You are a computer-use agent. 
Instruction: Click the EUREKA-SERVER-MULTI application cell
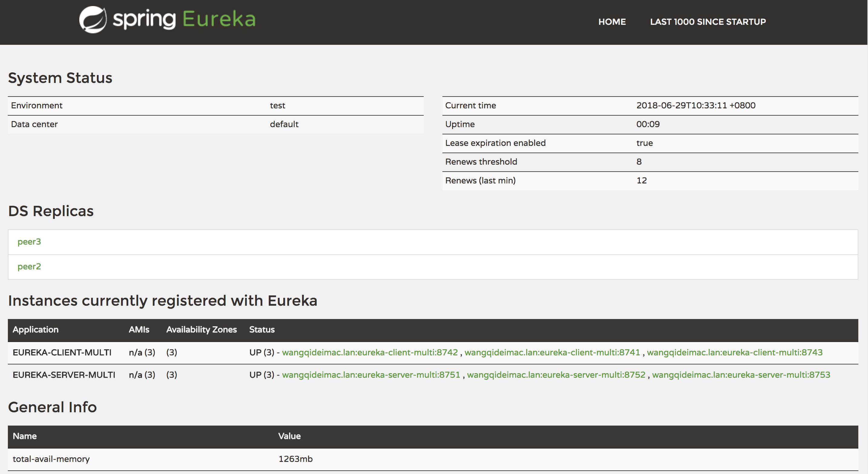point(64,375)
